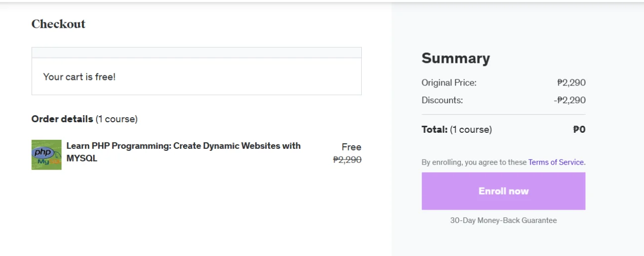Click the Original Price label
The height and width of the screenshot is (256, 644).
pos(449,82)
